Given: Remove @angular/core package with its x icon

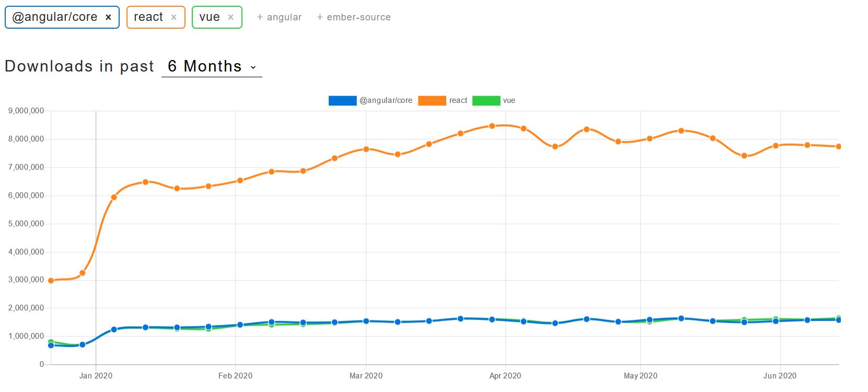Looking at the screenshot, I should click(108, 17).
